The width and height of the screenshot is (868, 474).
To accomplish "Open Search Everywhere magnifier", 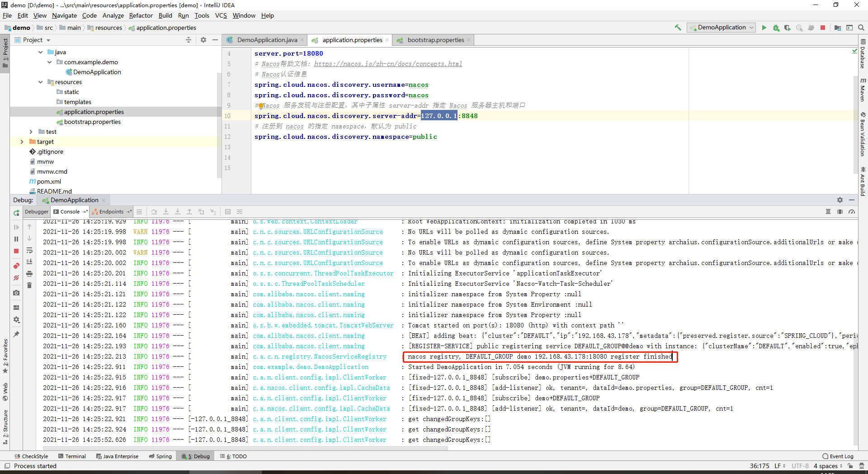I will click(861, 28).
